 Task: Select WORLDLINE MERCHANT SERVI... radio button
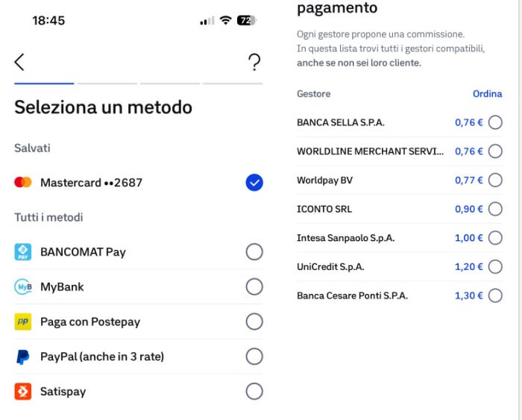(x=495, y=151)
